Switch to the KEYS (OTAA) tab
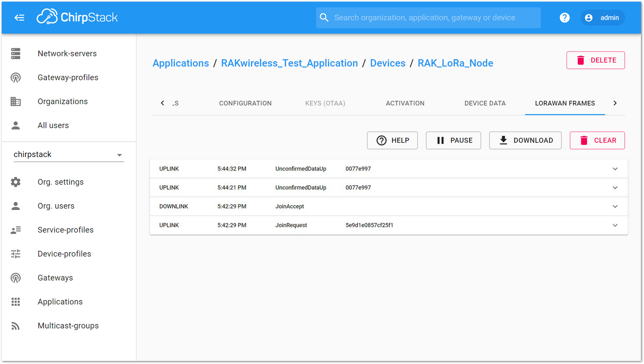 point(325,103)
